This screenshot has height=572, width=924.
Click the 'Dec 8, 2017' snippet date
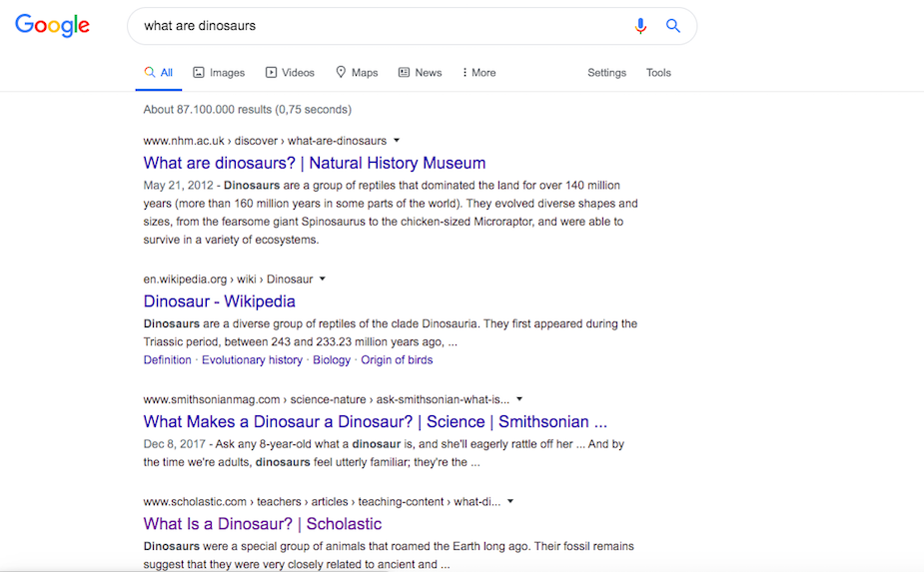[x=174, y=444]
